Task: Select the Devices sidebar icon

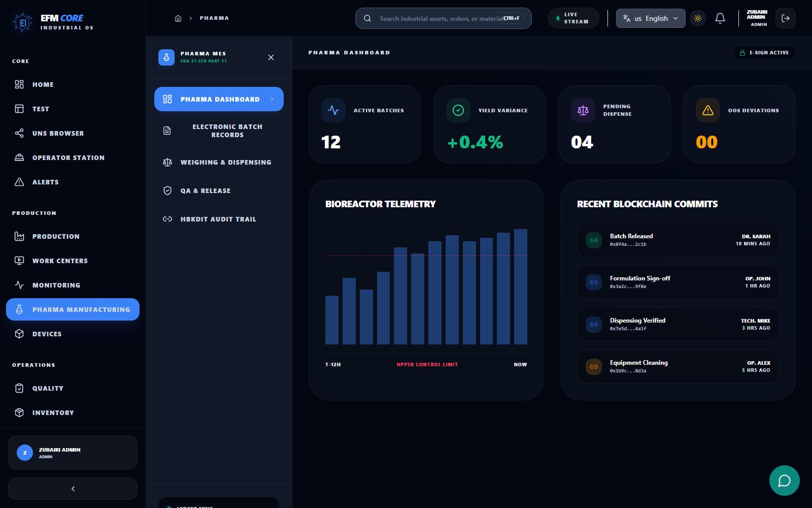Action: coord(19,334)
